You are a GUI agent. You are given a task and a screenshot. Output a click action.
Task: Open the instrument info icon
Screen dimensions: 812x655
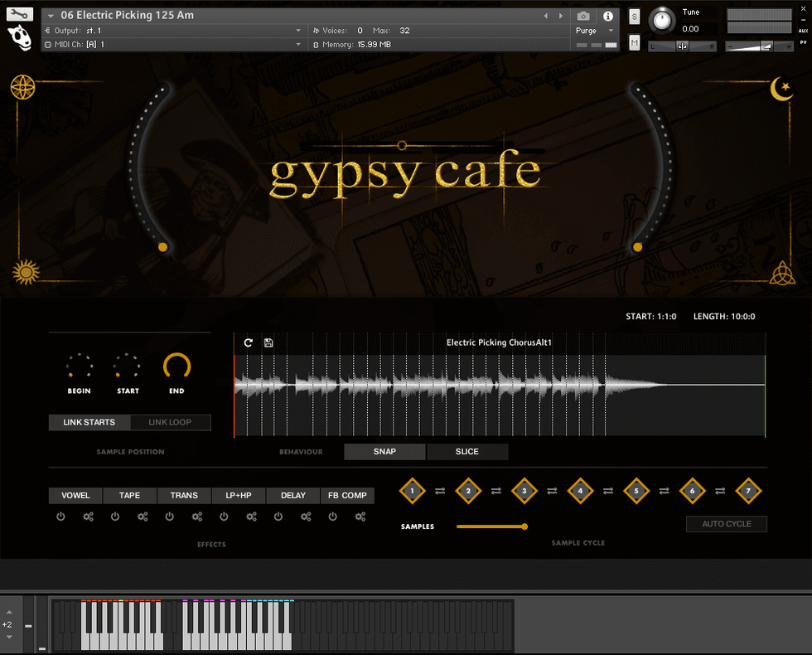[608, 16]
